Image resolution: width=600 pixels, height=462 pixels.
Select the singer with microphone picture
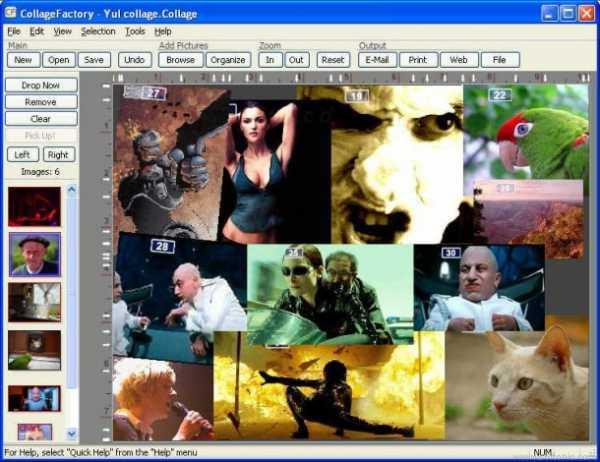(x=163, y=400)
